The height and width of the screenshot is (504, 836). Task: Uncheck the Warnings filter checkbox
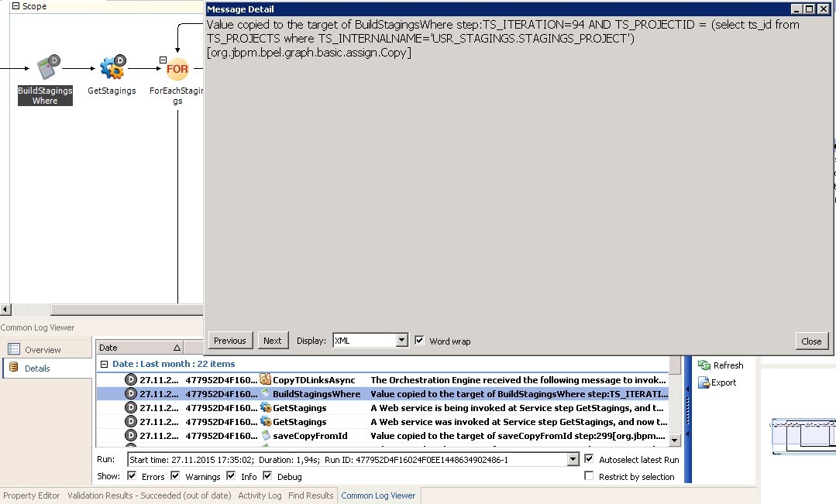click(x=175, y=476)
